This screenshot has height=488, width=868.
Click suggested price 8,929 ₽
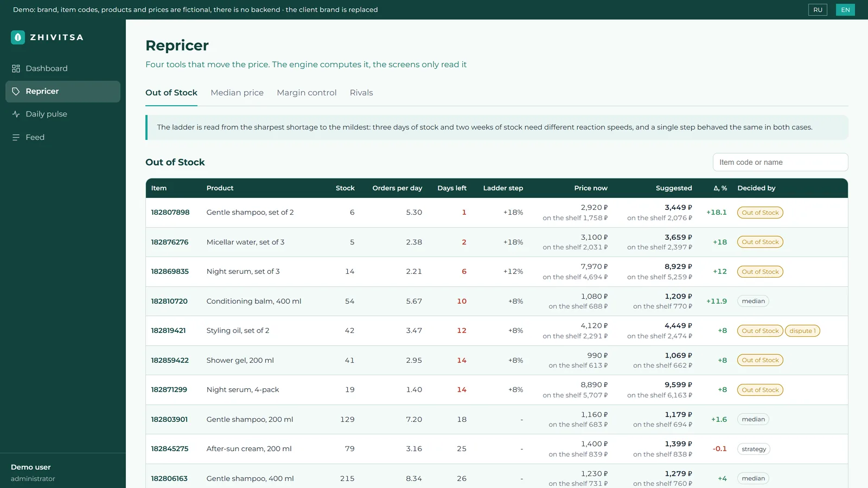tap(678, 267)
